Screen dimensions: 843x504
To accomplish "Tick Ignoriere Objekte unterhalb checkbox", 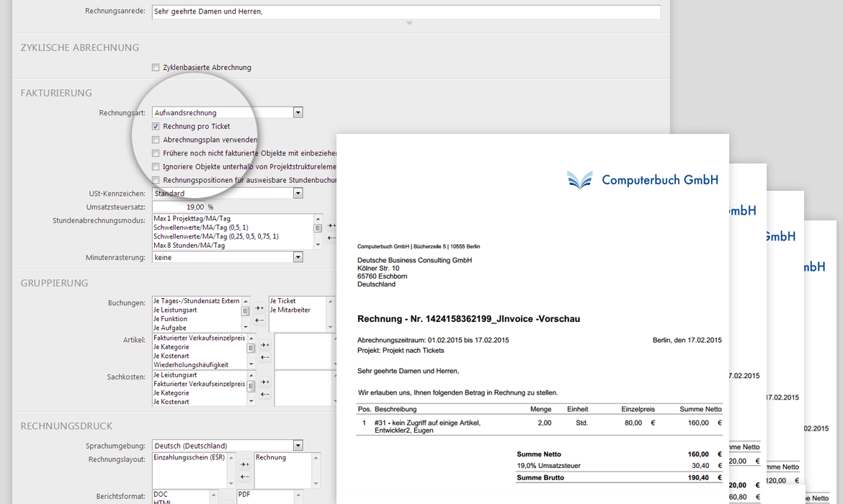I will coord(156,166).
